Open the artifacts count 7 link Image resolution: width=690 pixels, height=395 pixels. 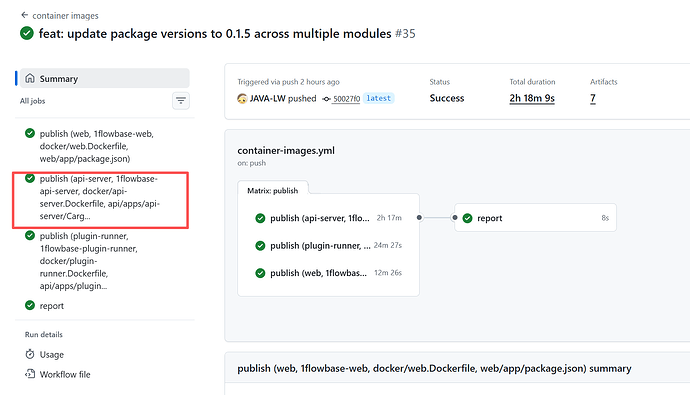(593, 98)
